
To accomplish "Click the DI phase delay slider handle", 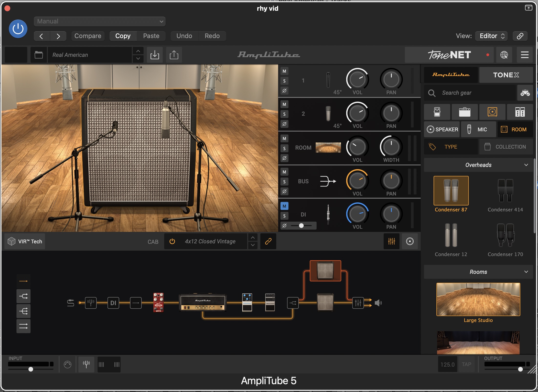I will [301, 226].
